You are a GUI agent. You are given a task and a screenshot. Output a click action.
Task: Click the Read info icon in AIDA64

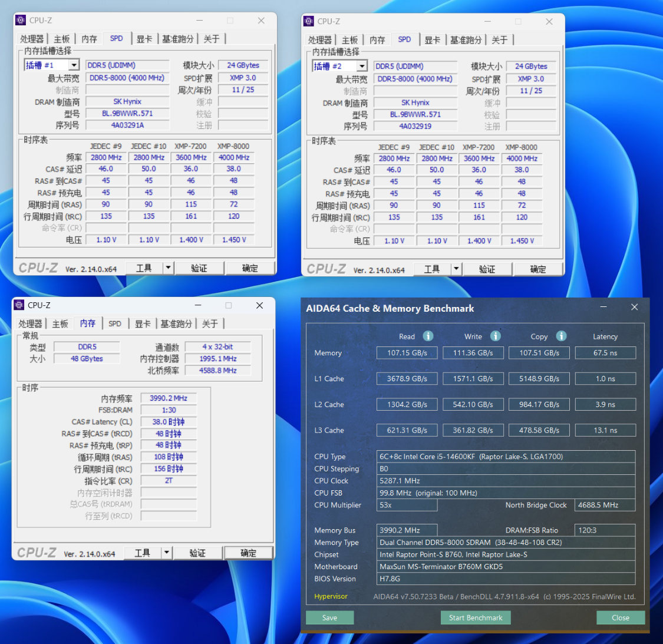[x=428, y=336]
